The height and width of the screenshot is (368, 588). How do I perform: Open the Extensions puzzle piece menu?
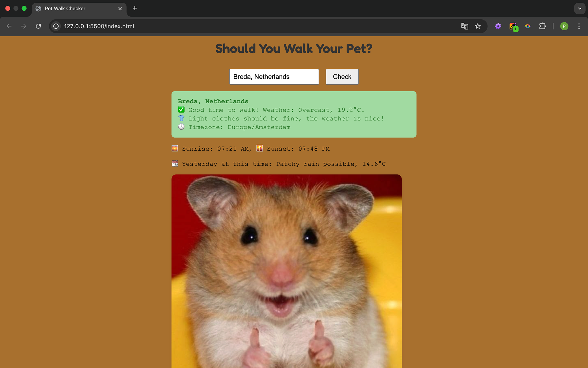[x=542, y=26]
